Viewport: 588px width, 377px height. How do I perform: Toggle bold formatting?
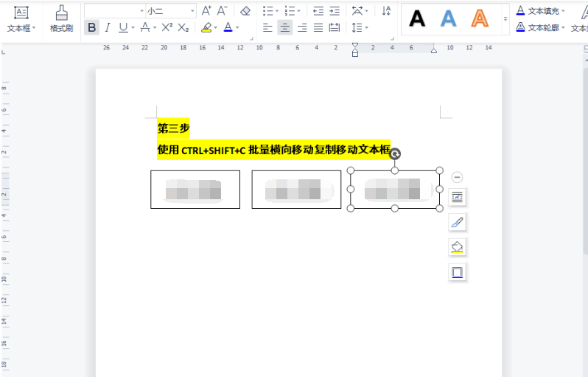tap(91, 27)
